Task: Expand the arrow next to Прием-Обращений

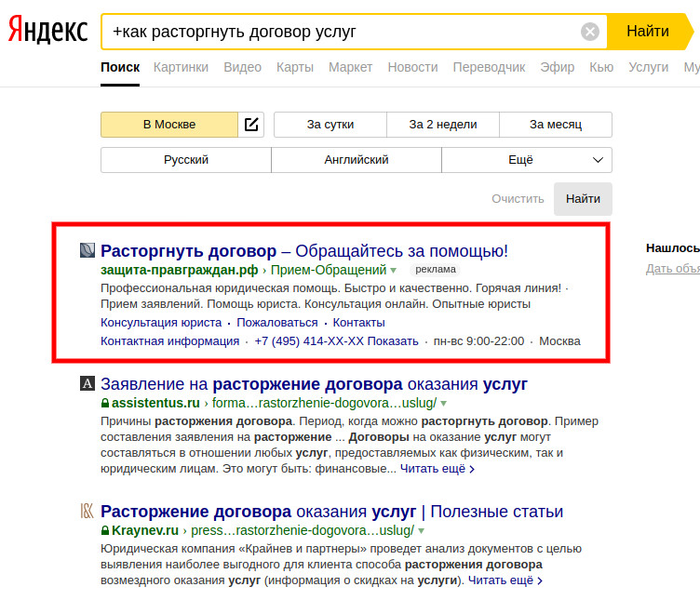Action: (394, 271)
